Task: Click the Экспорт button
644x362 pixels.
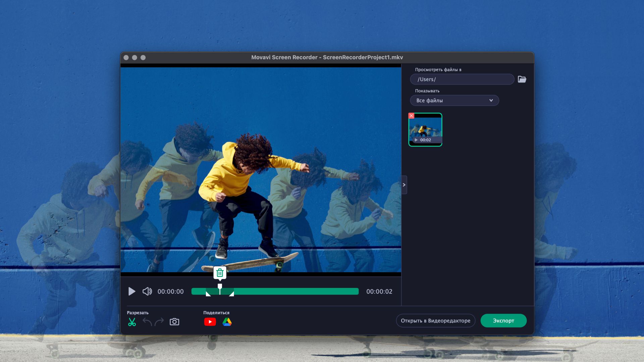Action: [x=503, y=321]
